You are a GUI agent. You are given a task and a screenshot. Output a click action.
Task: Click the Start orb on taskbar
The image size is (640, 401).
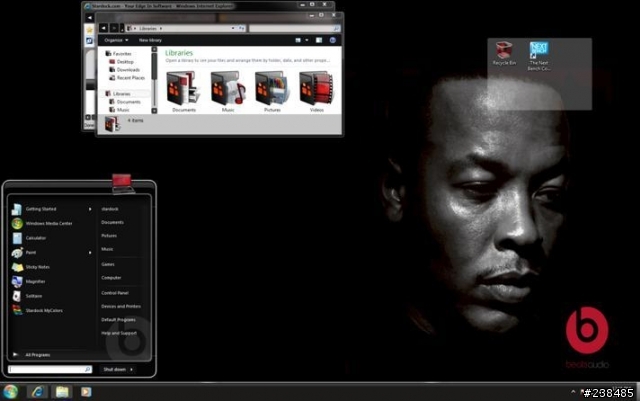point(10,392)
